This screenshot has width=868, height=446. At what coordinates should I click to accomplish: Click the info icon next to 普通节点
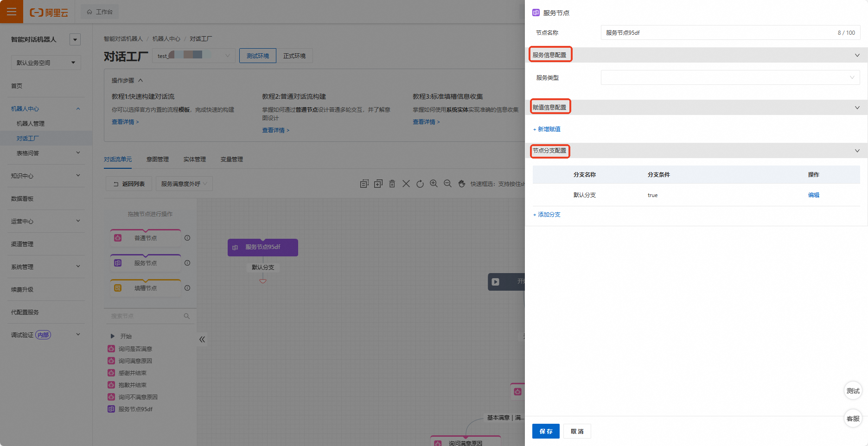187,238
